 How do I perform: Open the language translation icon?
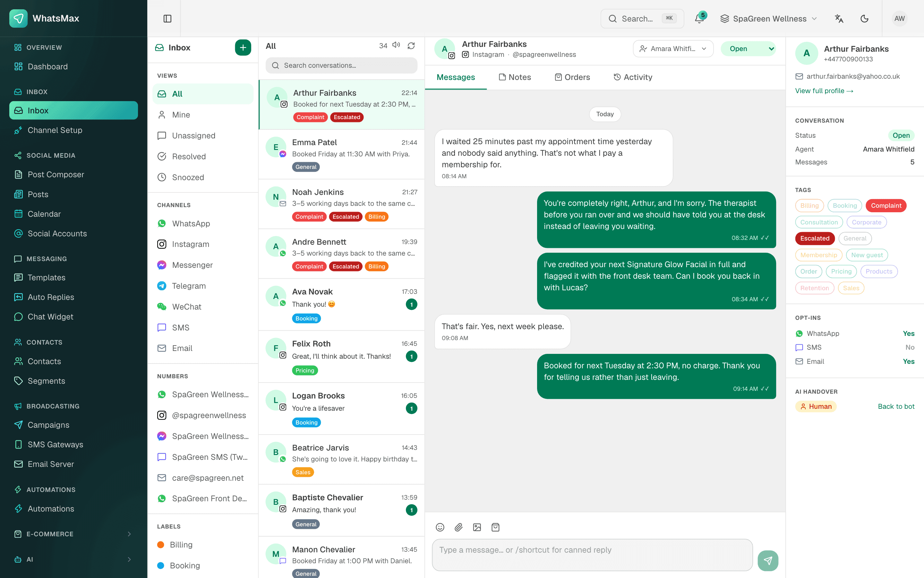click(839, 18)
